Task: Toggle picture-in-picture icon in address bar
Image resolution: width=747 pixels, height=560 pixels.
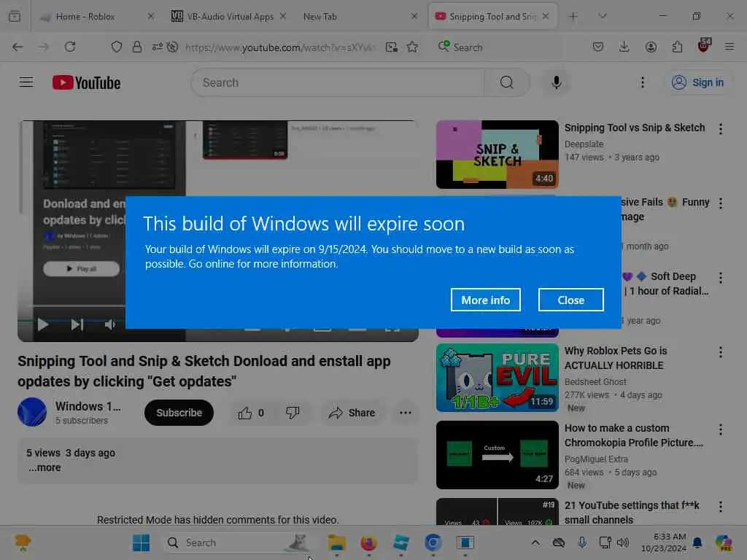Action: pos(391,47)
